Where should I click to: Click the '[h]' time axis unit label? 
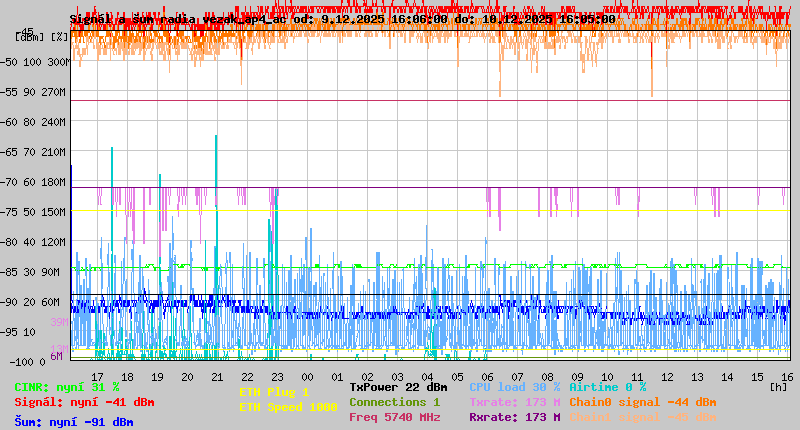(x=778, y=387)
